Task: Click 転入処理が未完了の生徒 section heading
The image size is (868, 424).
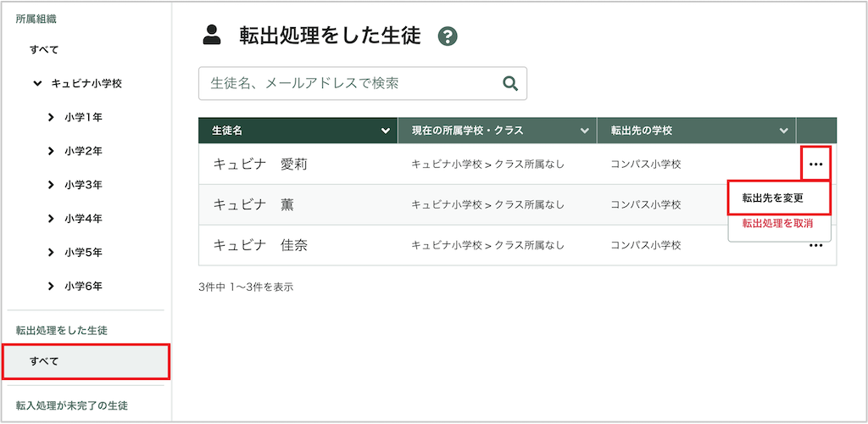Action: (71, 405)
